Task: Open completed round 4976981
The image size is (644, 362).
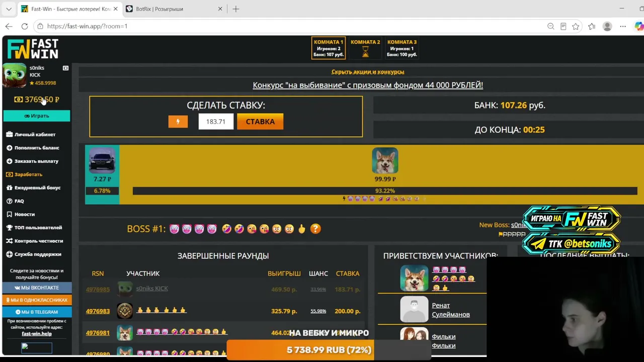Action: click(x=98, y=333)
